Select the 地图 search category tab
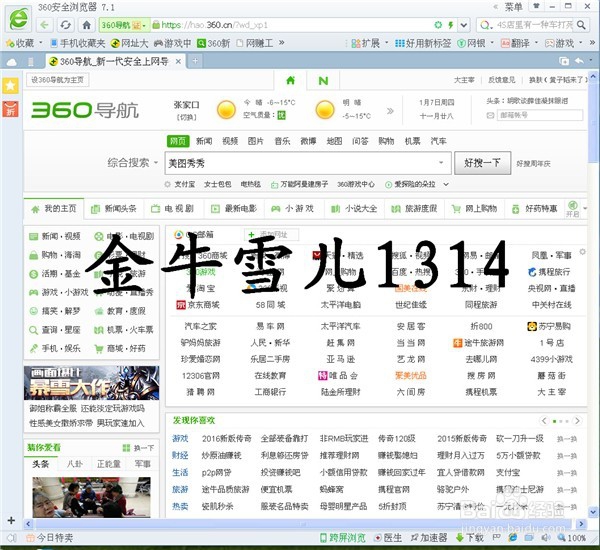This screenshot has width=600, height=550. pyautogui.click(x=334, y=141)
